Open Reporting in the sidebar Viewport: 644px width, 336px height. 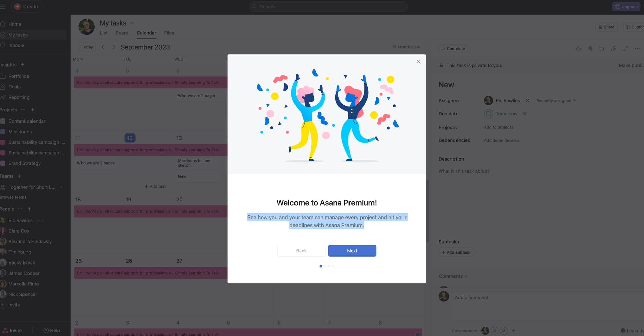click(19, 97)
